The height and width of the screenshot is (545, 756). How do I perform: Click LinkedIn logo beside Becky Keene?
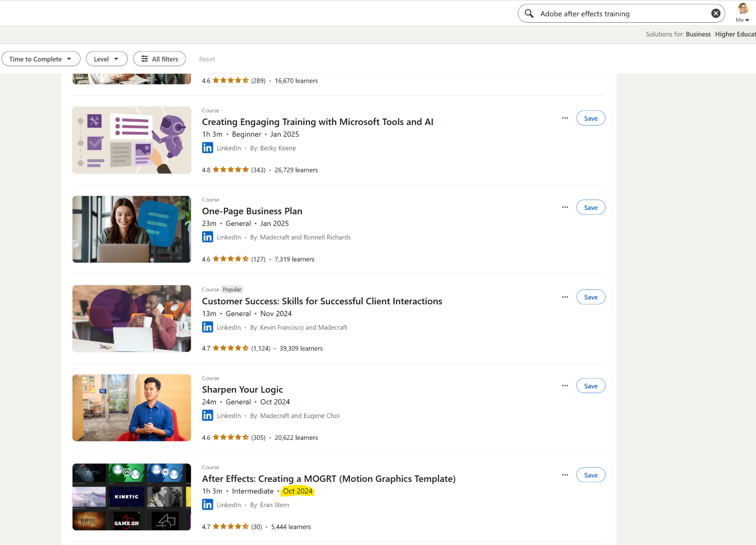(x=208, y=148)
